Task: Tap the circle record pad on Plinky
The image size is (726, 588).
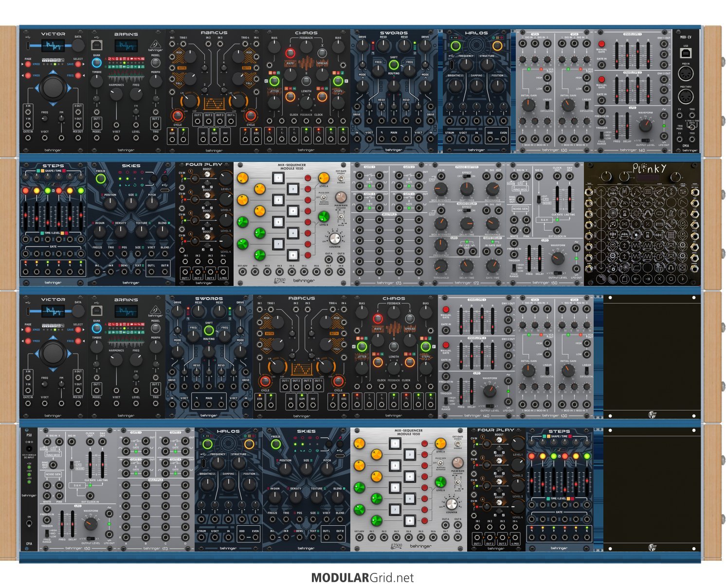Action: (671, 279)
